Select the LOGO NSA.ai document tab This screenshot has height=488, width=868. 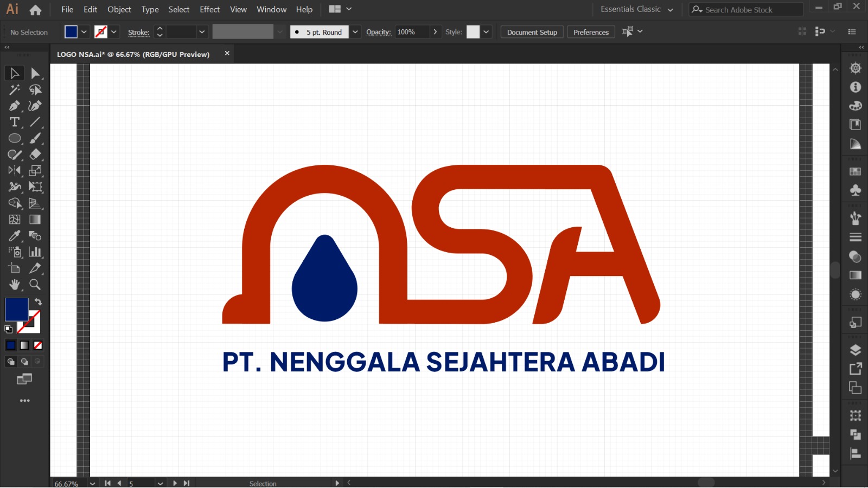(x=133, y=54)
